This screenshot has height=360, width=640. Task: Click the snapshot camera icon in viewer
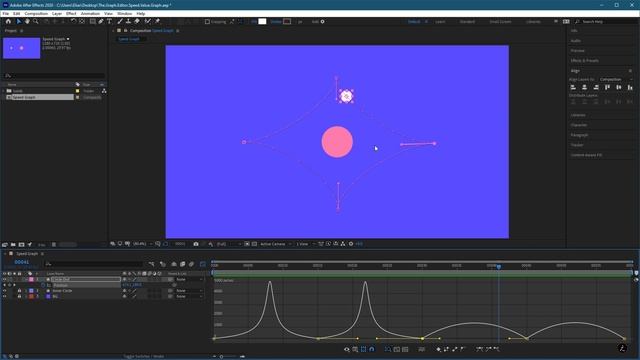click(x=196, y=244)
